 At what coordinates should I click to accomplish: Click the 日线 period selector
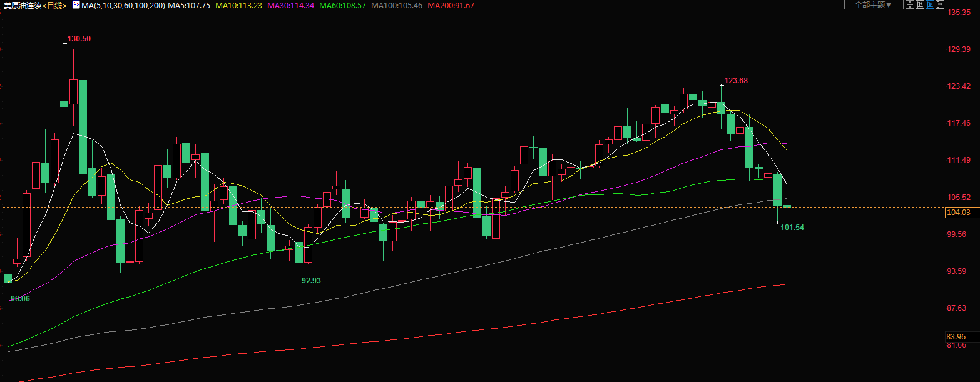coord(55,5)
